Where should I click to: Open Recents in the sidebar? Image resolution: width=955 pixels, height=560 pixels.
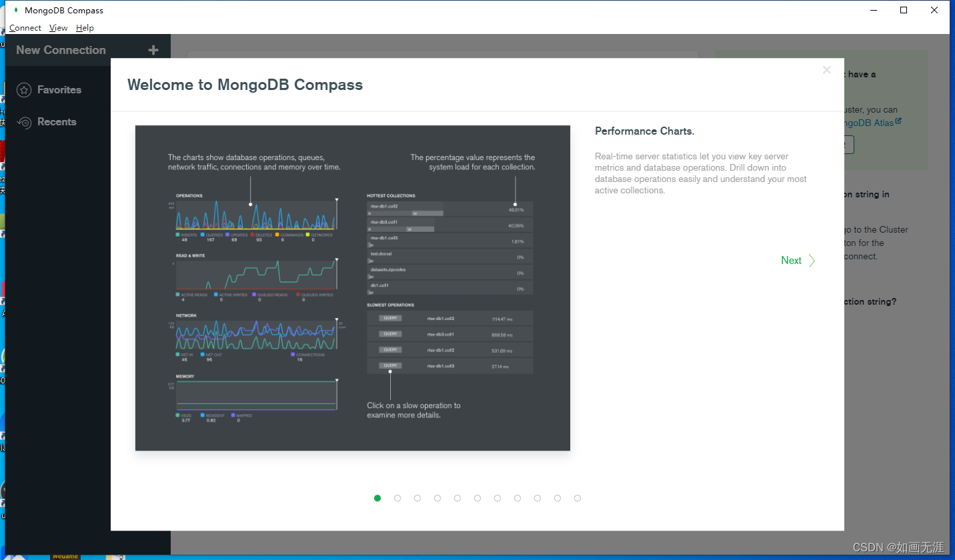point(57,122)
